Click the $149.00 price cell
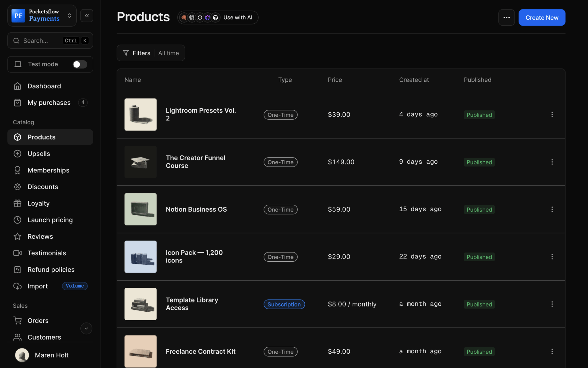The width and height of the screenshot is (588, 368). coord(341,162)
